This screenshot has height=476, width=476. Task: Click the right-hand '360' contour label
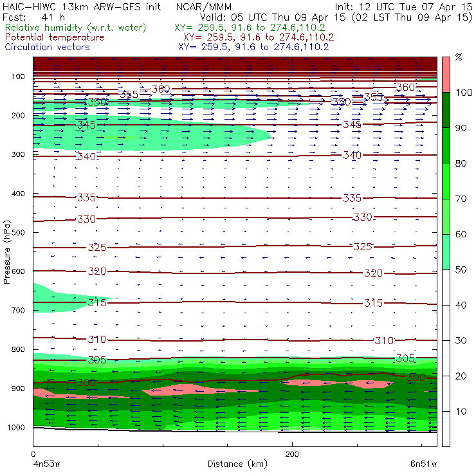coord(405,87)
